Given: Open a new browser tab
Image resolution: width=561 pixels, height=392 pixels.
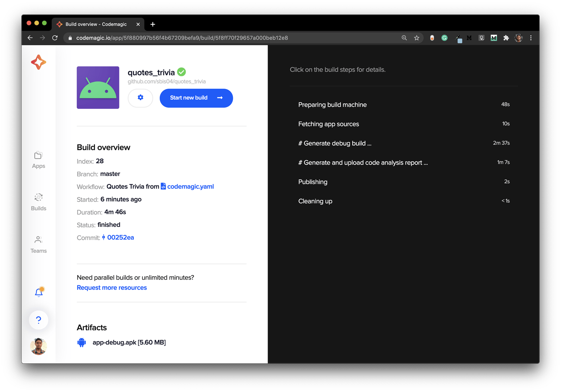Looking at the screenshot, I should click(153, 24).
